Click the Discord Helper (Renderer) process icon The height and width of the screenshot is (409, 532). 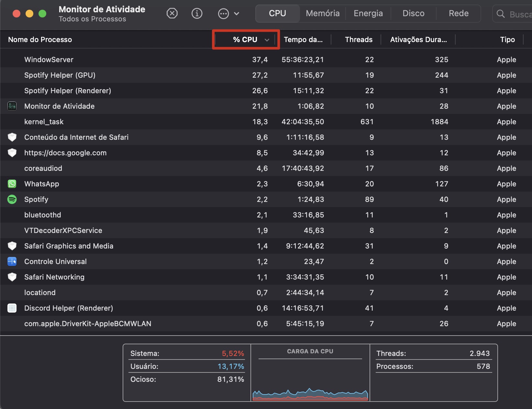click(x=12, y=308)
